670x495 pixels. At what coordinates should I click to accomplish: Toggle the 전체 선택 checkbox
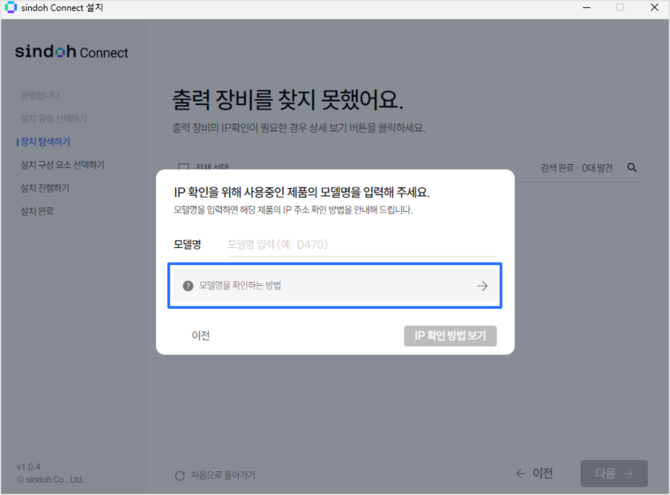pyautogui.click(x=183, y=167)
